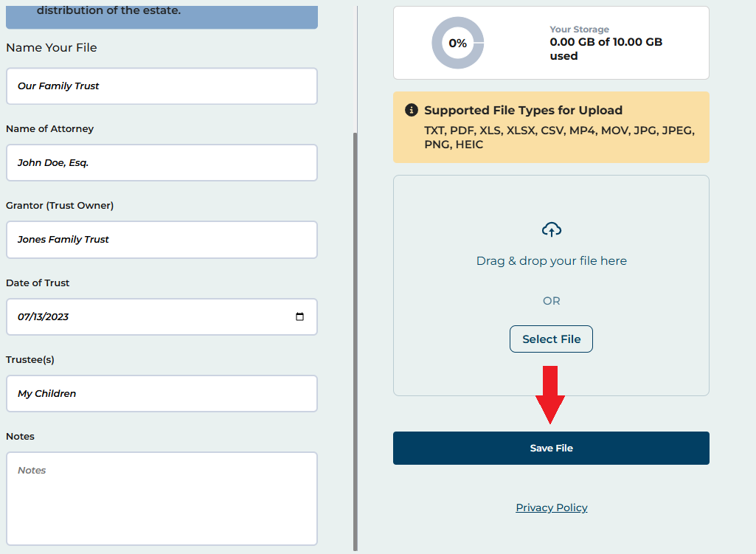Click the form's vertical scrollbar
The height and width of the screenshot is (554, 756).
point(356,342)
